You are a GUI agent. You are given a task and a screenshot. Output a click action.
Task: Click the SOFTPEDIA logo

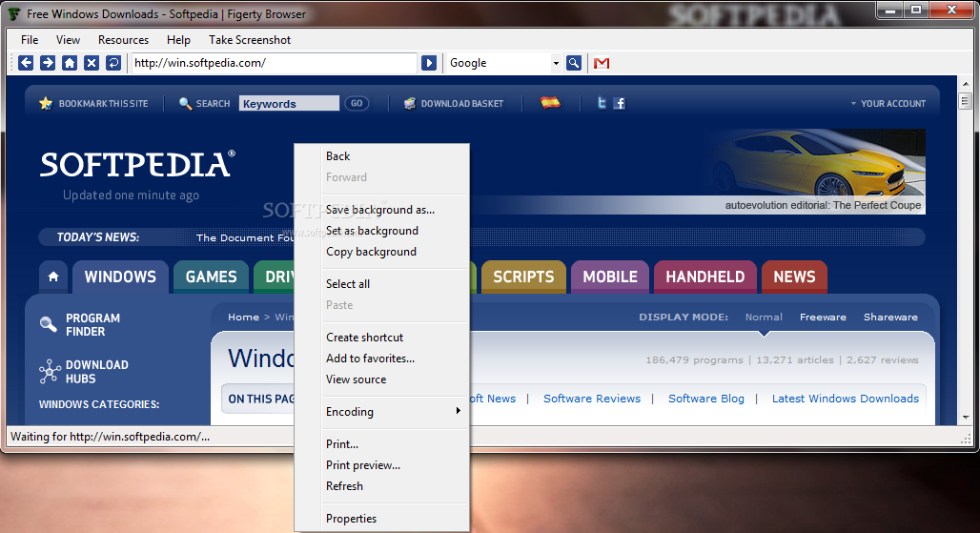[137, 164]
